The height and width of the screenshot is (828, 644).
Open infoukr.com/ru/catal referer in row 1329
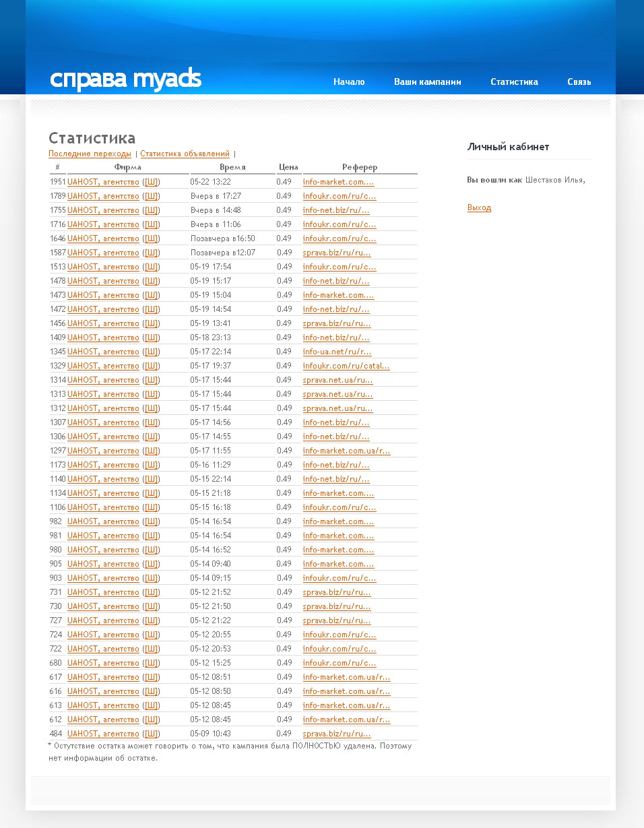click(x=346, y=366)
